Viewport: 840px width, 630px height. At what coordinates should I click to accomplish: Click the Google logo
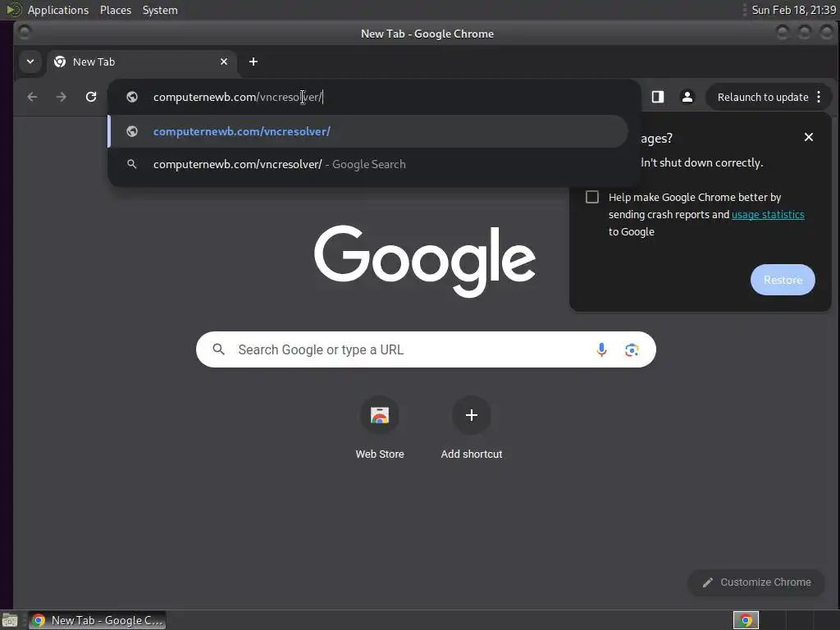(x=425, y=261)
